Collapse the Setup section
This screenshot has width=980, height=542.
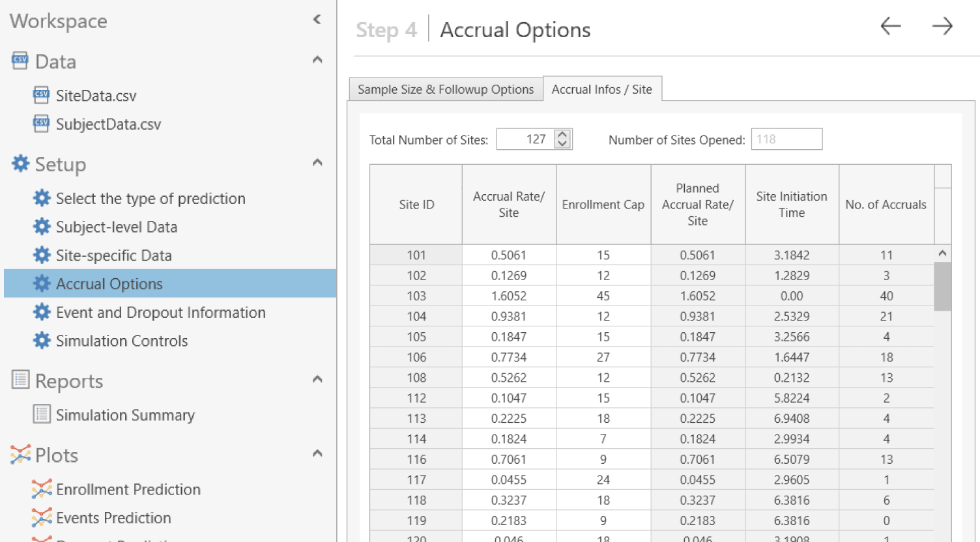[x=317, y=163]
